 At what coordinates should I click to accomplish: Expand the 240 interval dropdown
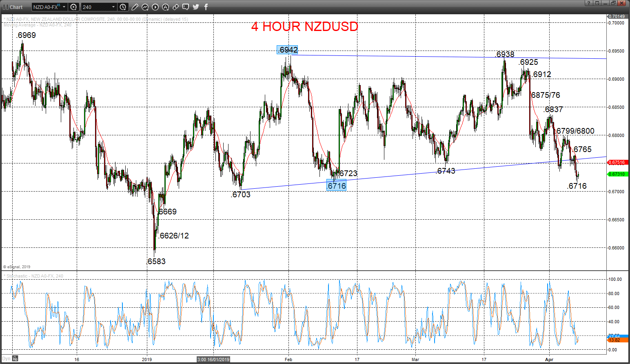point(113,7)
